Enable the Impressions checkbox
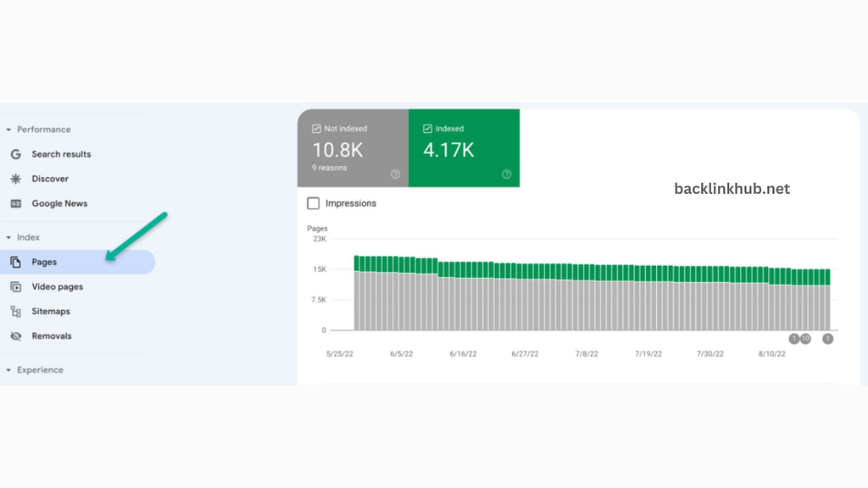The height and width of the screenshot is (488, 868). (314, 203)
